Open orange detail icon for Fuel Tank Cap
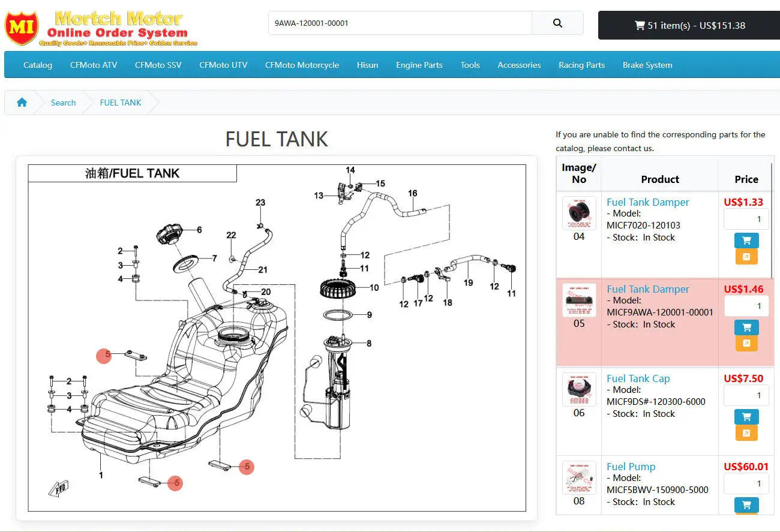Image resolution: width=780 pixels, height=532 pixels. click(x=746, y=433)
